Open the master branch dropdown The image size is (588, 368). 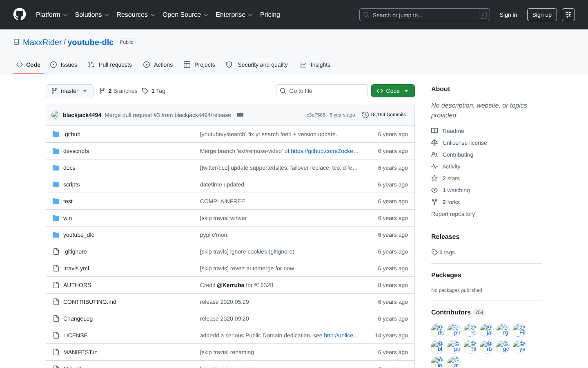69,91
